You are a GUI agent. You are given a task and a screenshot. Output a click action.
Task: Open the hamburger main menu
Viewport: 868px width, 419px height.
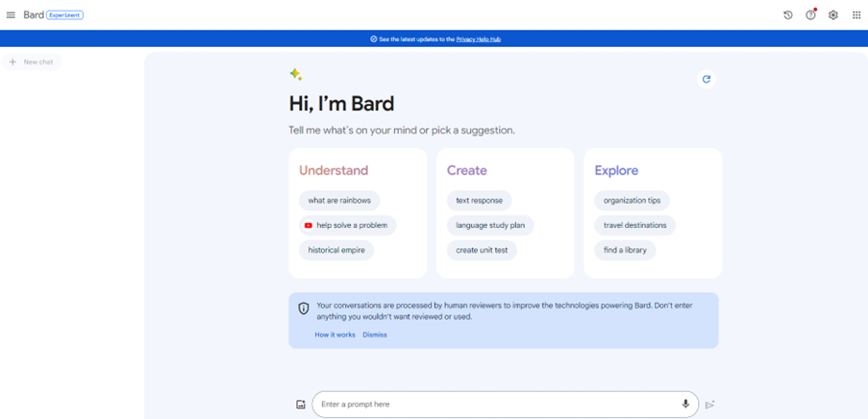(x=11, y=15)
